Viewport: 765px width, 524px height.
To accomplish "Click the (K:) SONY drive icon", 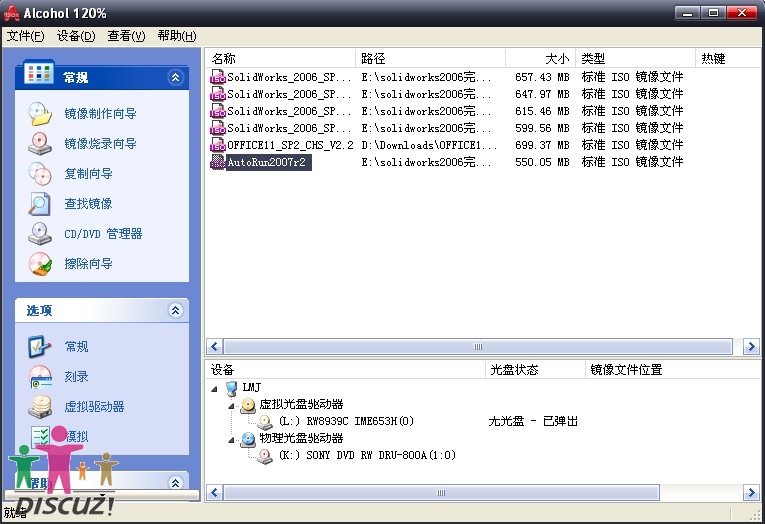I will [265, 456].
